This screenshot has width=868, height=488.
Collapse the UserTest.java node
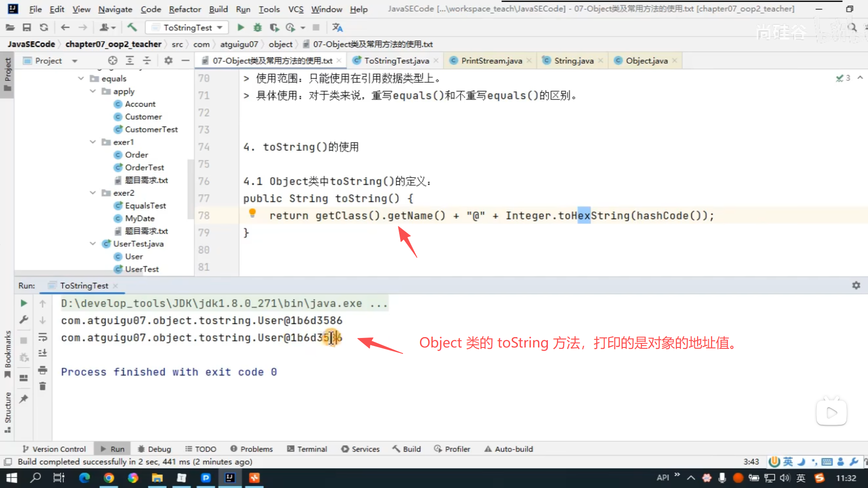click(93, 244)
